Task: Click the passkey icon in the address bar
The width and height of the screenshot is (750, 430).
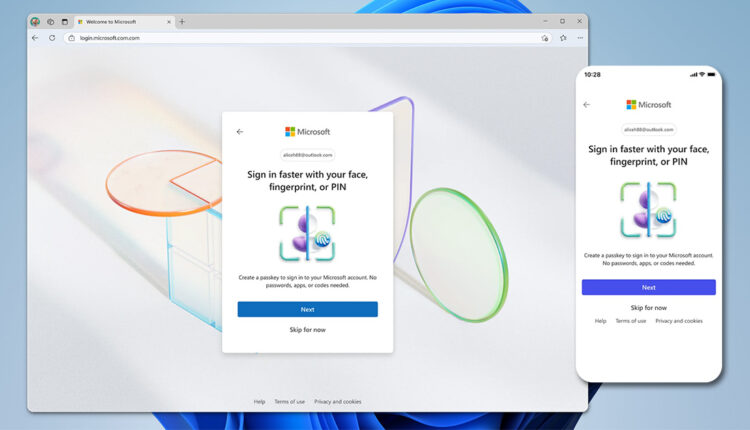Action: 545,38
